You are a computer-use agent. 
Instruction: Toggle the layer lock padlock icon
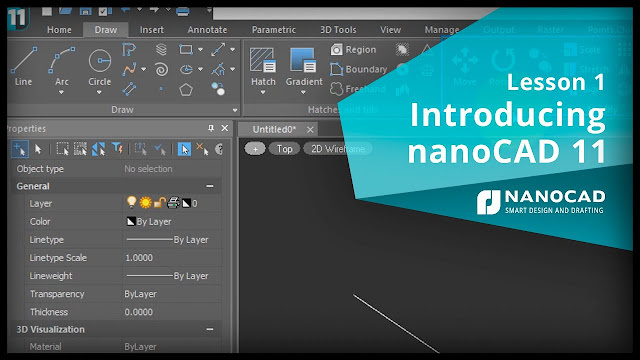point(160,202)
